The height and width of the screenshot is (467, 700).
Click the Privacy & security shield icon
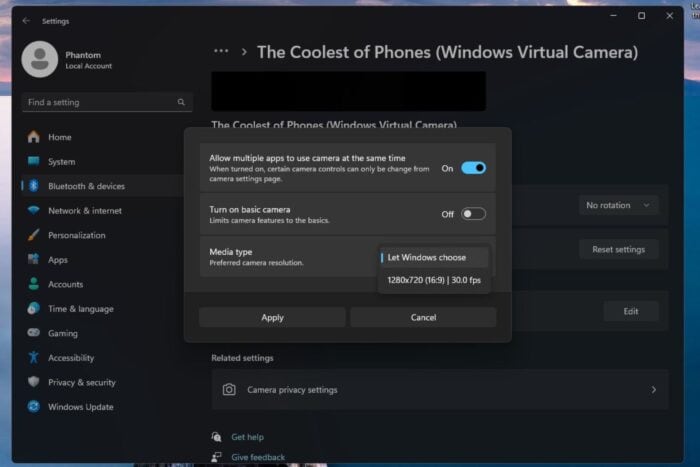34,382
